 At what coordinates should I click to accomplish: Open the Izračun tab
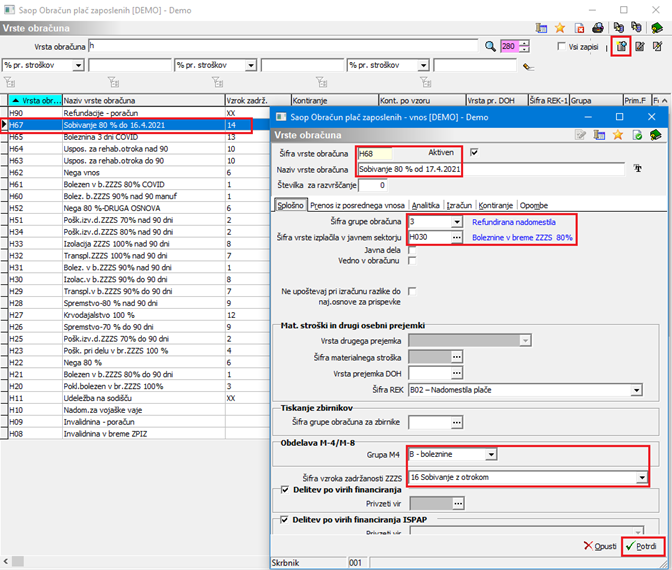(x=459, y=205)
